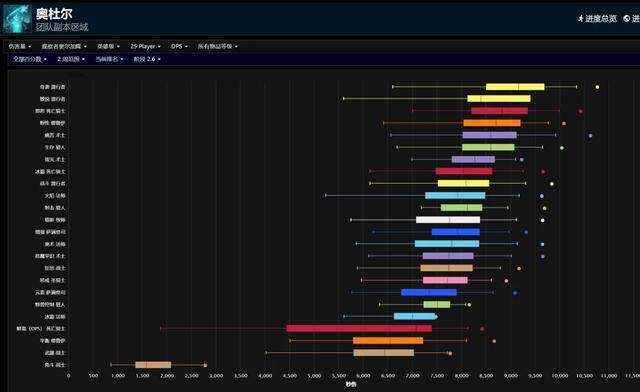
Task: Click the 暗影 牧师 row label
Action: tap(55, 220)
